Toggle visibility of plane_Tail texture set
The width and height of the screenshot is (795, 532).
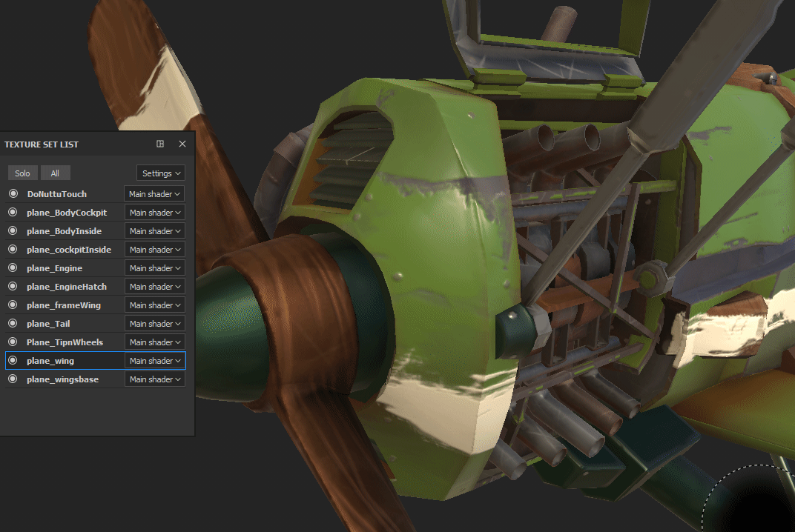click(x=13, y=323)
